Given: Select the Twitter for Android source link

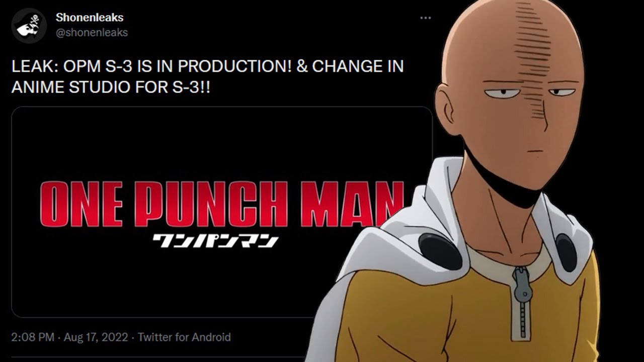Looking at the screenshot, I should tap(184, 337).
